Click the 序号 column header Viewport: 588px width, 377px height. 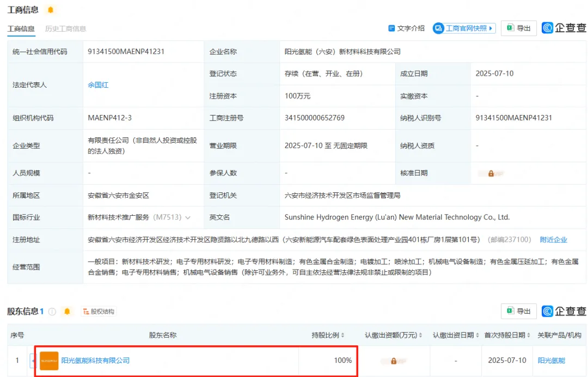tap(17, 335)
